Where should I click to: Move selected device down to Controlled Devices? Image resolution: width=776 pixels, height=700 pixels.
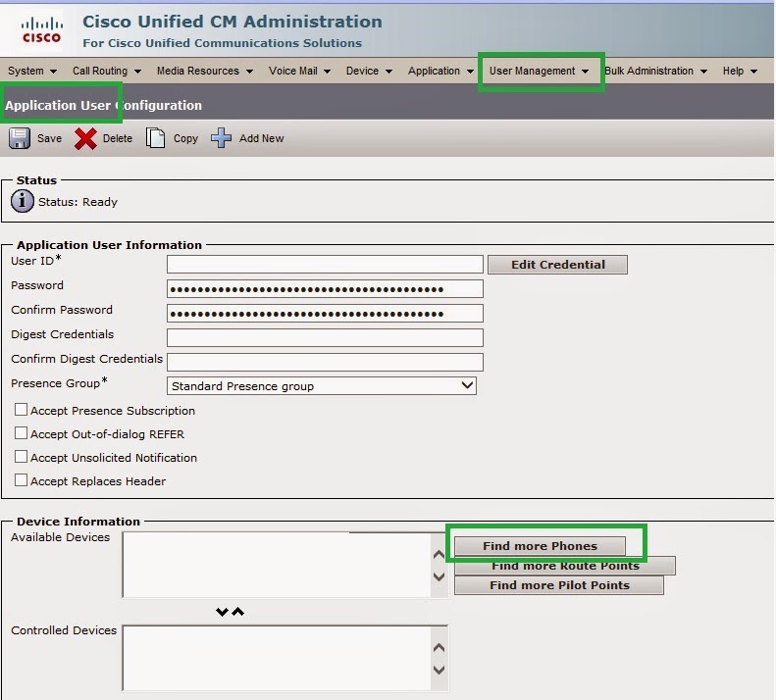click(223, 612)
